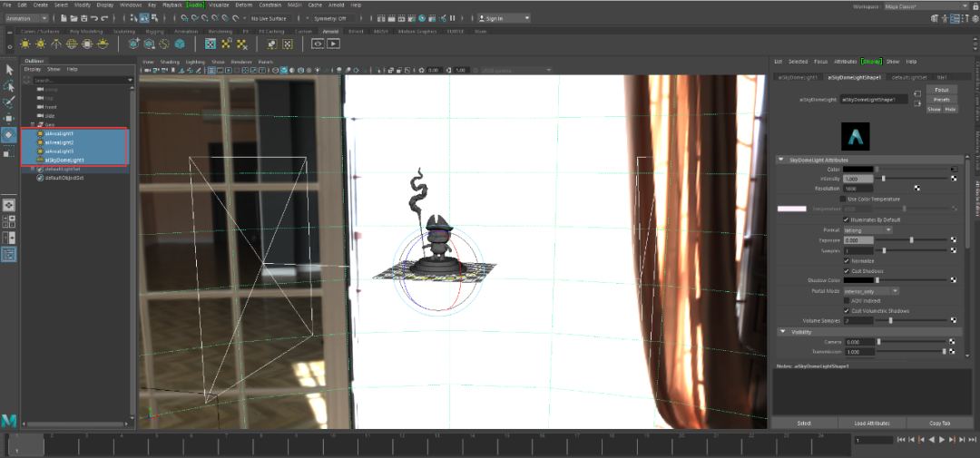Switch to the Rendering shelf tab
Image resolution: width=980 pixels, height=458 pixels.
[220, 31]
